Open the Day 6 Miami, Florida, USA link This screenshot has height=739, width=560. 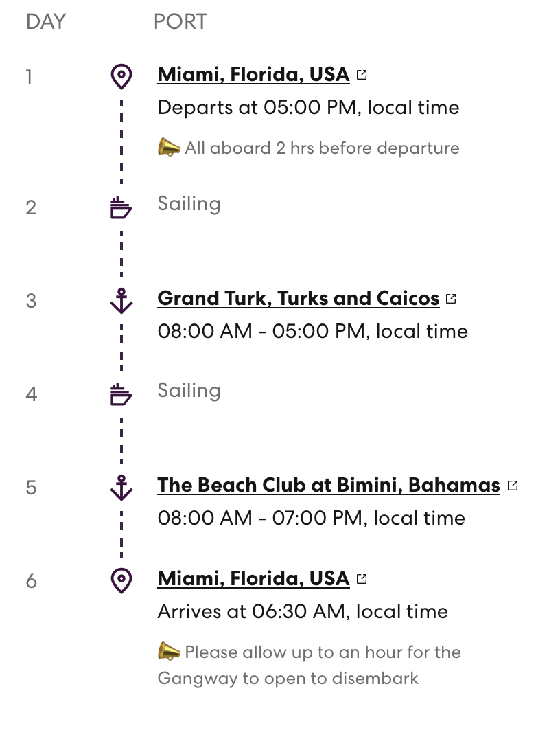tap(253, 578)
